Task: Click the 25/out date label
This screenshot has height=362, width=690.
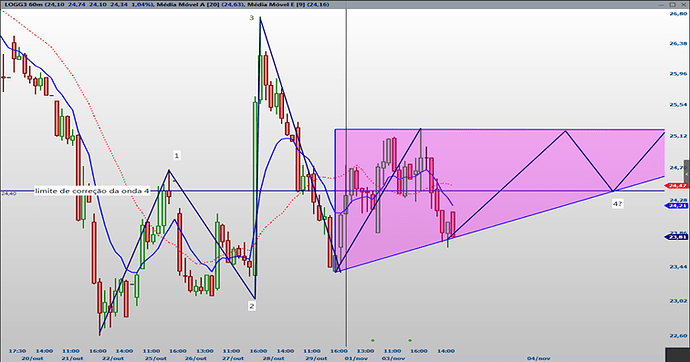Action: point(156,358)
